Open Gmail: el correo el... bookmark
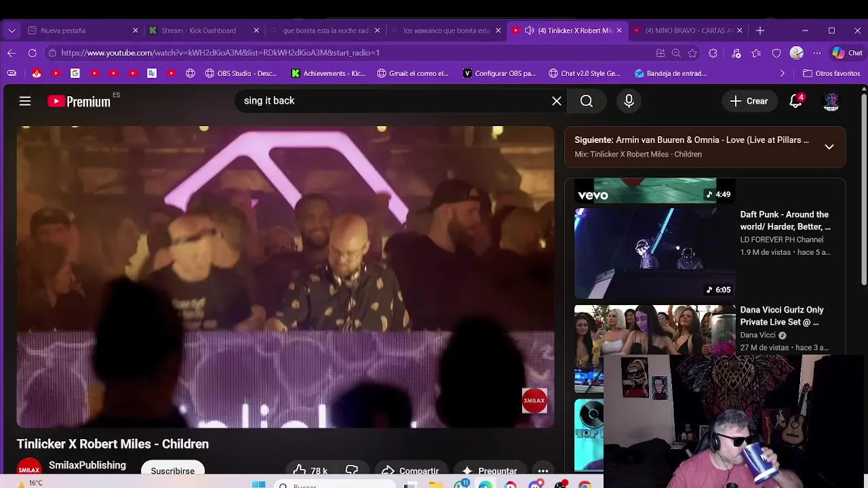This screenshot has width=868, height=488. 412,73
